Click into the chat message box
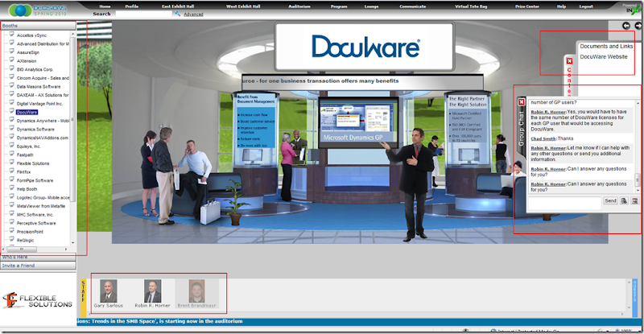This screenshot has width=644, height=334. [564, 203]
